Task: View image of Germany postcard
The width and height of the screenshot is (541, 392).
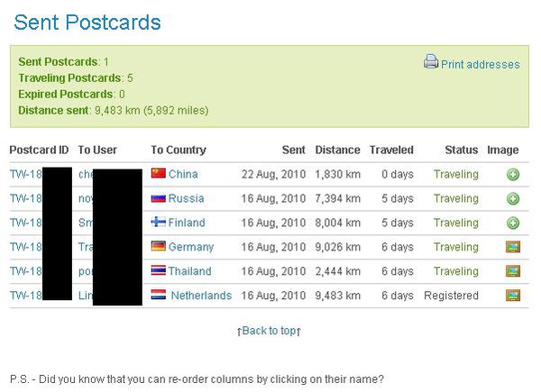Action: click(x=513, y=247)
